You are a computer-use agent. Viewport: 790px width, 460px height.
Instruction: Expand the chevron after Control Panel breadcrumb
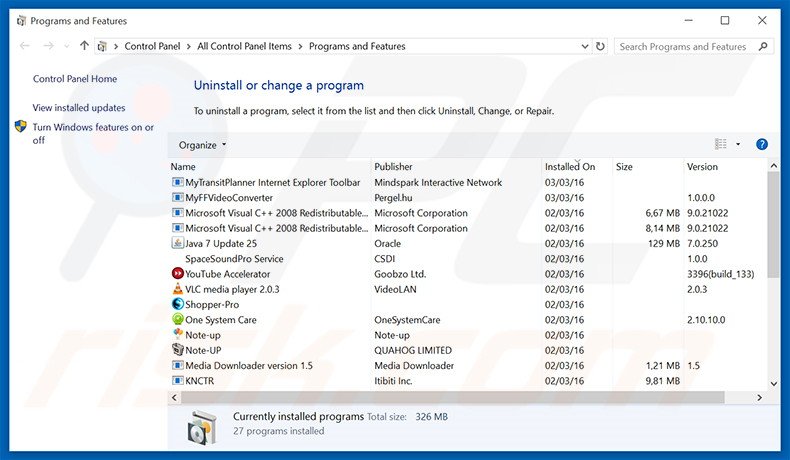tap(188, 46)
